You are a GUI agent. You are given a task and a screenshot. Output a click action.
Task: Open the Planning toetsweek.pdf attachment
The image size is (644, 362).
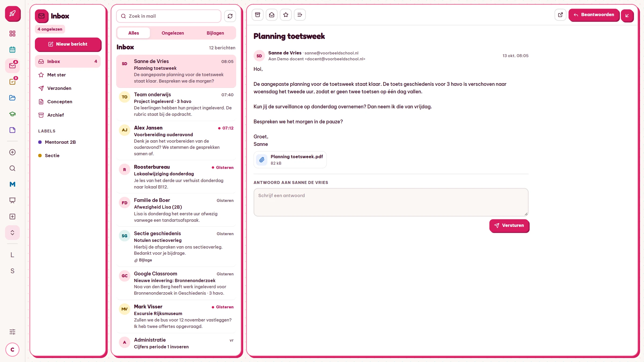[290, 160]
